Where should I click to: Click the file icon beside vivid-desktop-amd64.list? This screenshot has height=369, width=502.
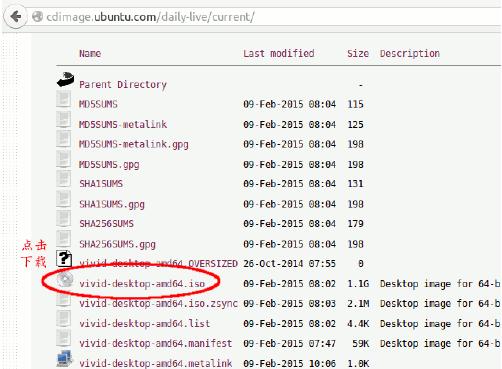coord(63,318)
